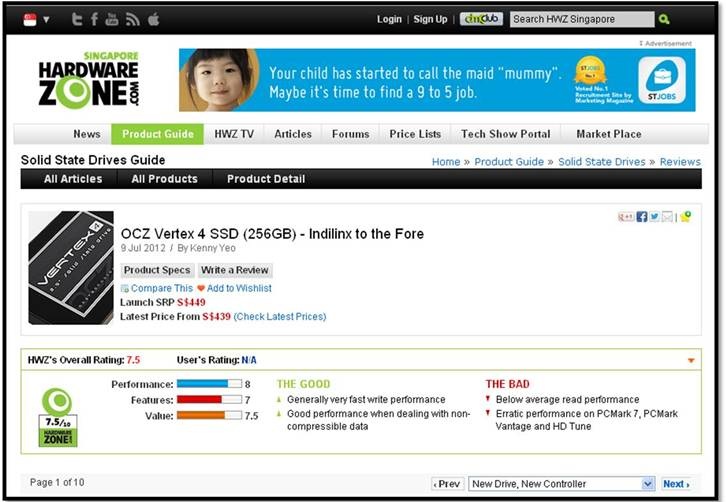Click the blue Performance rating bar
The height and width of the screenshot is (502, 726).
(x=209, y=384)
